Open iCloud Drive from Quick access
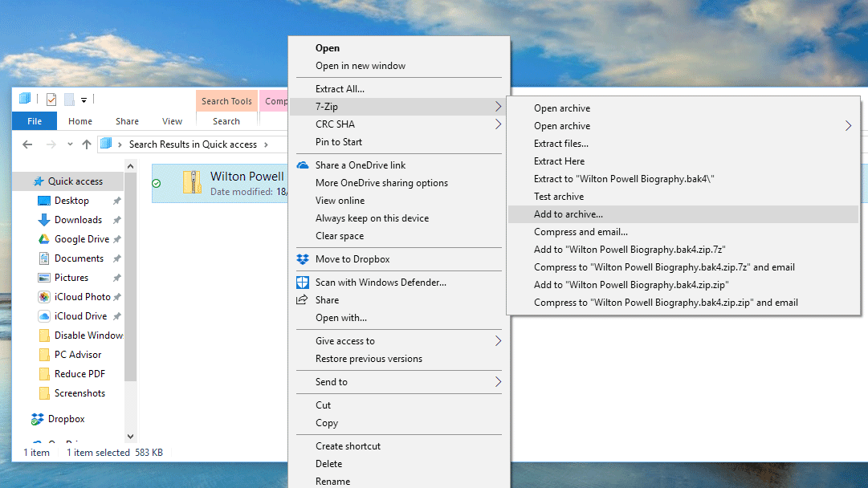 78,315
